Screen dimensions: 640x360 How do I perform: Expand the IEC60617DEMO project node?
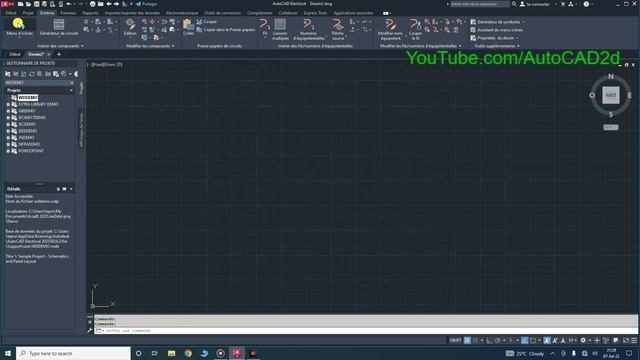(8, 118)
